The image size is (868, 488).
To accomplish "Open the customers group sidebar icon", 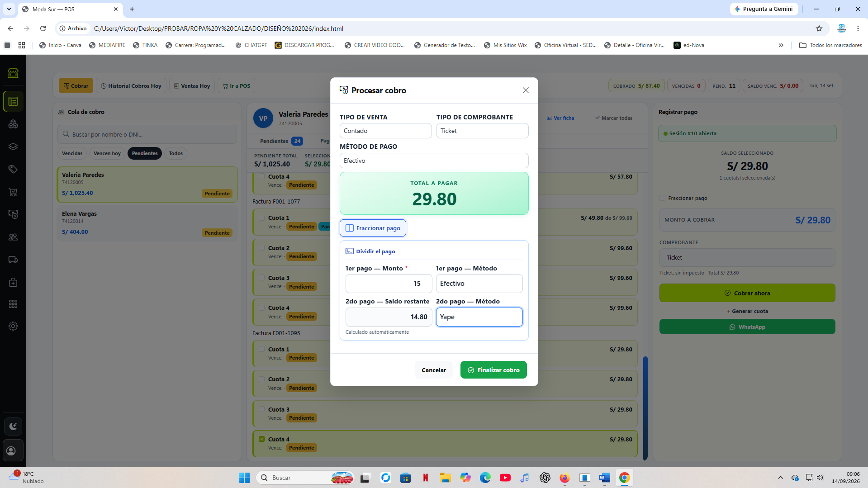I will point(13,237).
